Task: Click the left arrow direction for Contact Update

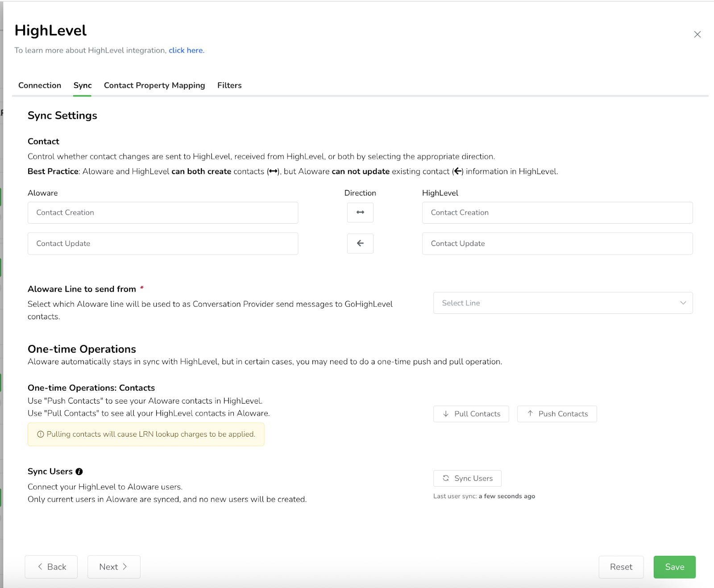Action: 360,243
